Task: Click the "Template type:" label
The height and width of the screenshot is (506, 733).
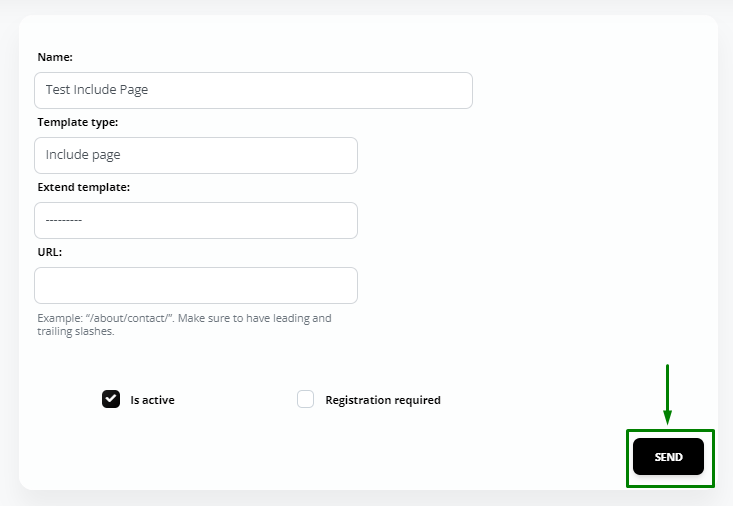Action: pos(78,122)
